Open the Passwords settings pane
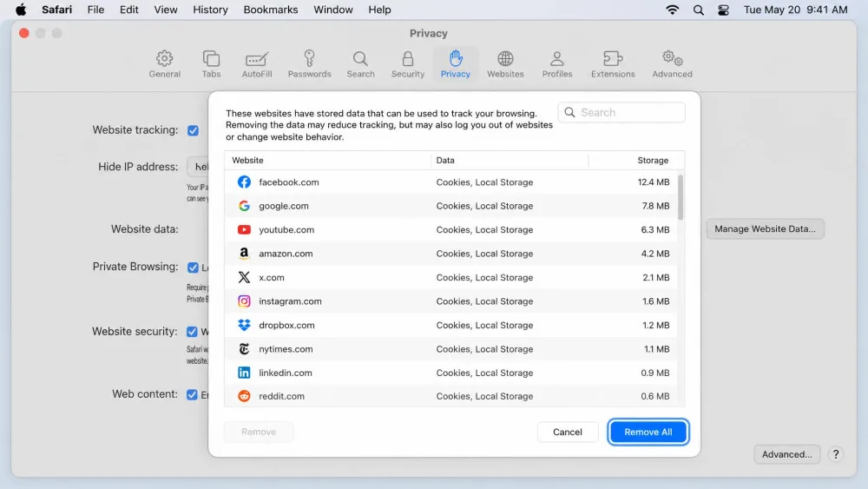 [x=310, y=64]
